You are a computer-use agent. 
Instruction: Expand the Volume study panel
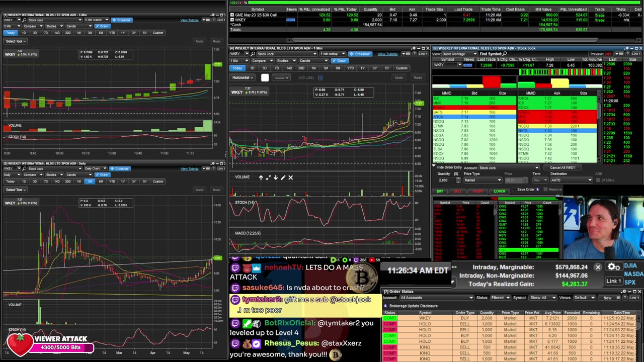coord(268,177)
